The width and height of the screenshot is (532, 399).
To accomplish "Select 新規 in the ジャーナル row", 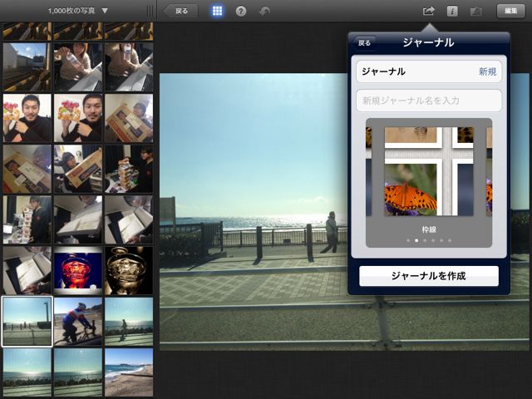I will (x=488, y=71).
